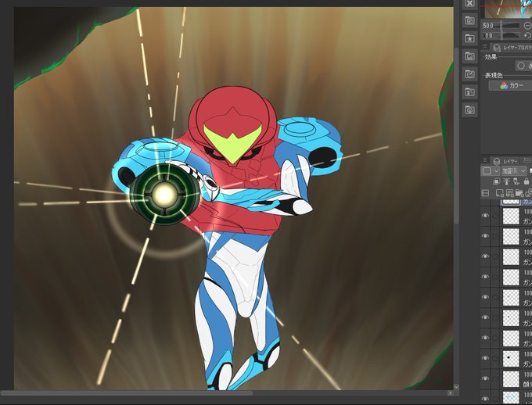The image size is (532, 405).
Task: Hide the layer with large black dot thumbnail
Action: coord(486,358)
